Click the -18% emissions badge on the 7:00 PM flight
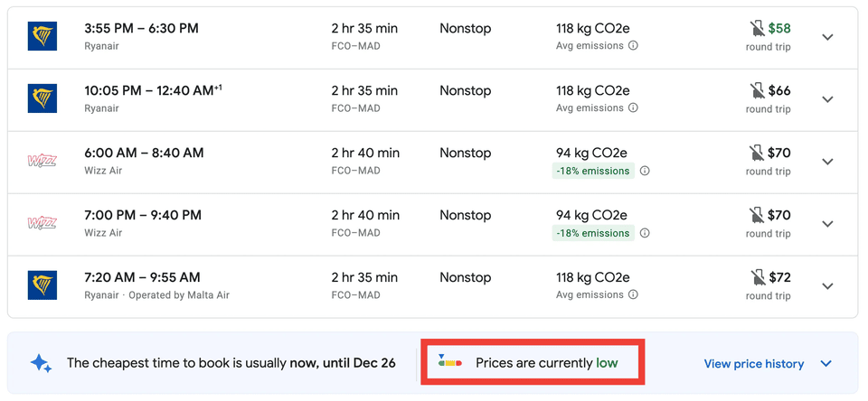Viewport: 868px width, 401px height. click(593, 233)
